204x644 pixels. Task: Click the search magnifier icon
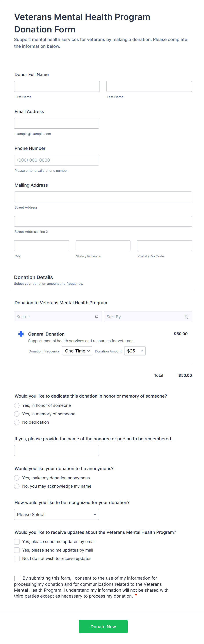96,317
